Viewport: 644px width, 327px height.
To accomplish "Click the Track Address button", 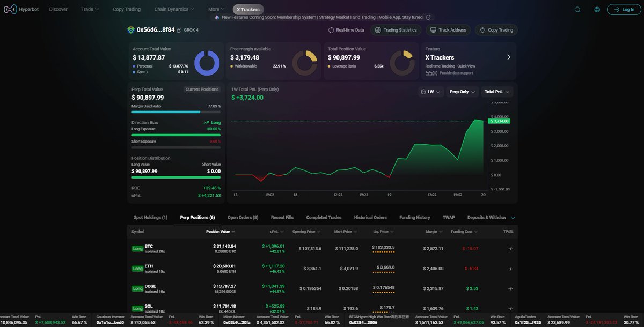I will 449,30.
